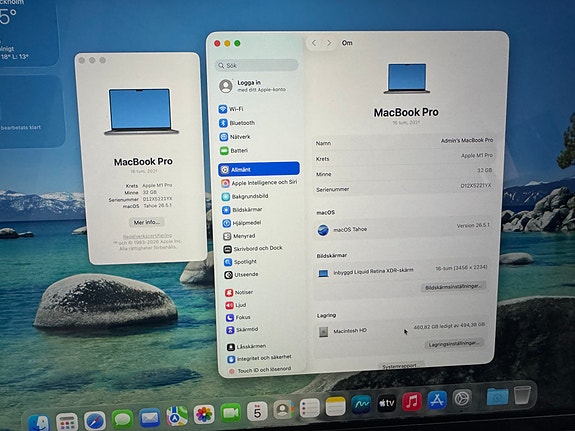Launch Safari from the Dock
The height and width of the screenshot is (431, 575).
pos(95,421)
